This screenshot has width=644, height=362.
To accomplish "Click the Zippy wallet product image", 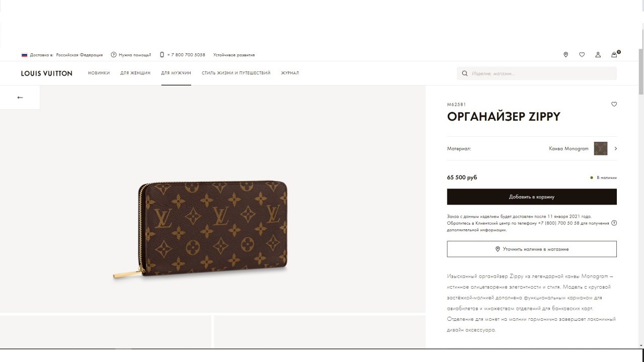I will [200, 229].
